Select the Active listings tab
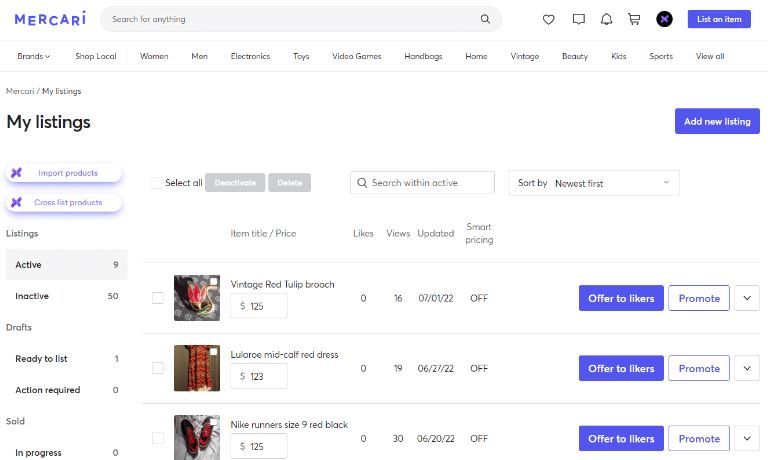The height and width of the screenshot is (460, 768). tap(67, 265)
